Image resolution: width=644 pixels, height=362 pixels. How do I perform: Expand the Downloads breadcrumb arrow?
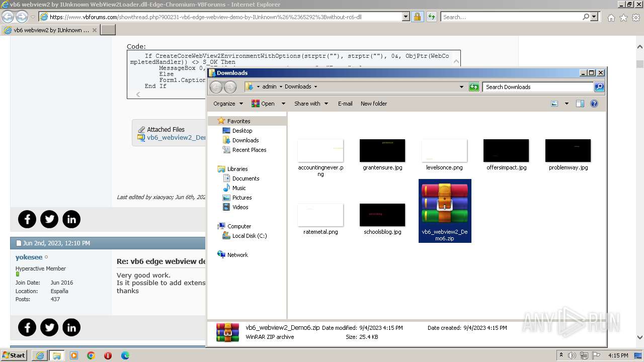(315, 86)
